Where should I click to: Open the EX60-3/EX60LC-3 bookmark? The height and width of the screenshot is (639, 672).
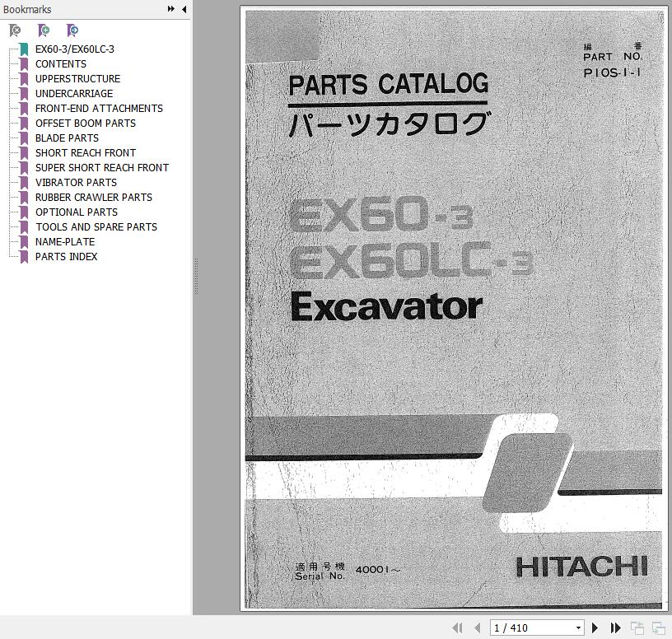point(75,49)
